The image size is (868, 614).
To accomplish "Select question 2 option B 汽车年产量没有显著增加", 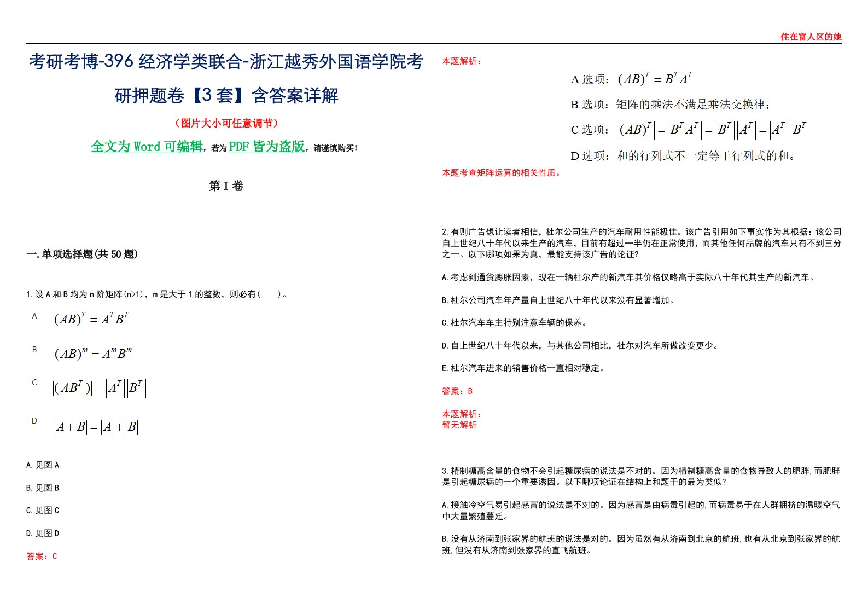I will point(559,300).
